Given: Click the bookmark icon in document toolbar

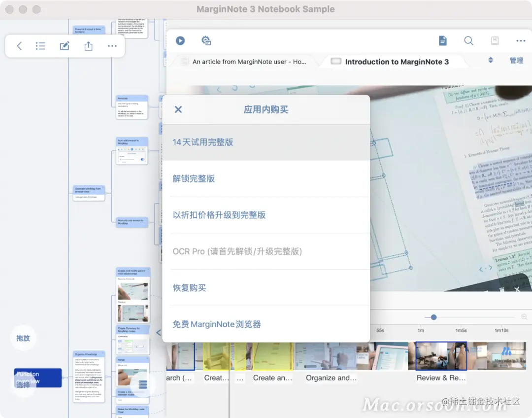Looking at the screenshot, I should coord(495,41).
